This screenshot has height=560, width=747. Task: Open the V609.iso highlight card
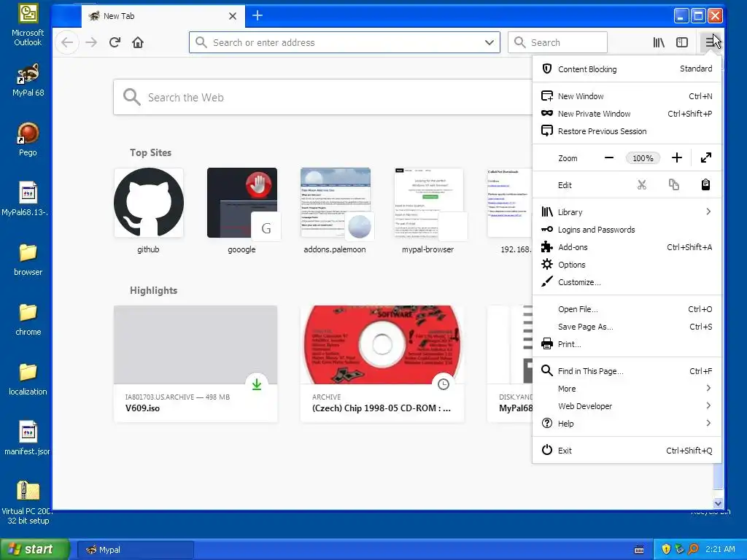(x=196, y=364)
